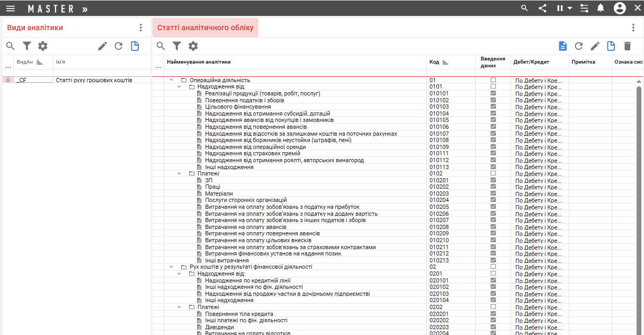
Task: Search within the Види аналітики panel
Action: coord(10,46)
